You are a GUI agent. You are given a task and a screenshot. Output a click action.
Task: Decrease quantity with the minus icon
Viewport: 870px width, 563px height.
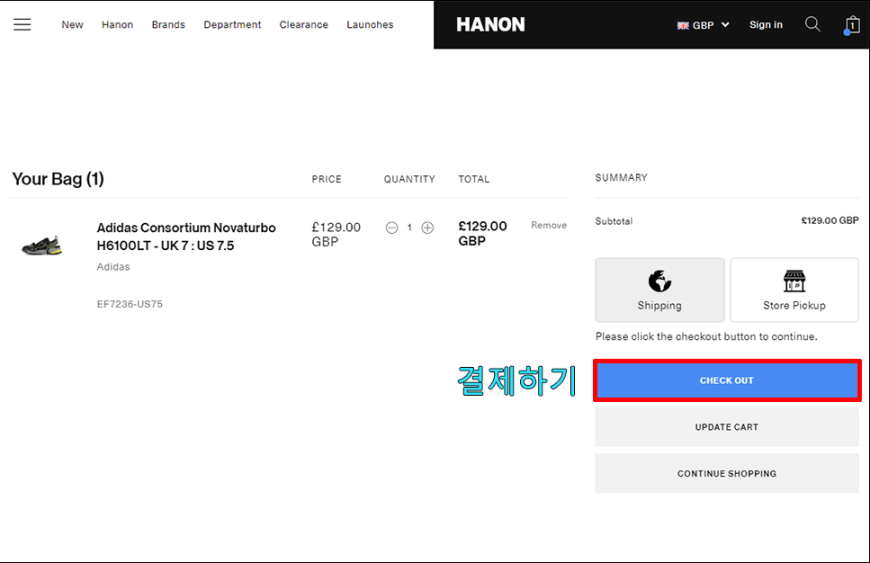tap(392, 227)
